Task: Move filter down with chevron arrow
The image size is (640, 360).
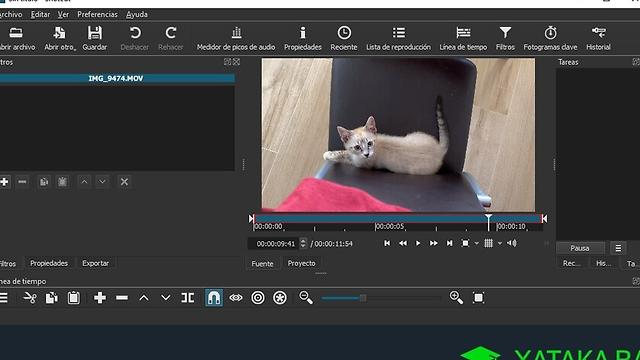Action: (x=102, y=182)
